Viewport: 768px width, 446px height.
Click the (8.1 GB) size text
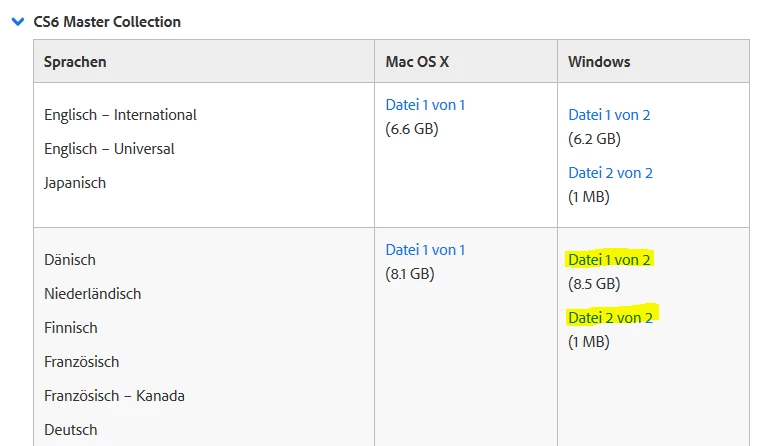coord(410,274)
